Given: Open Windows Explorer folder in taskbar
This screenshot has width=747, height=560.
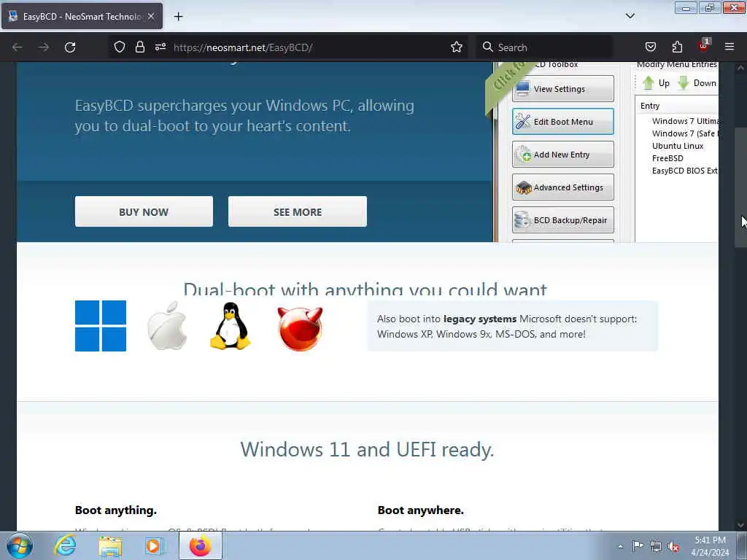Looking at the screenshot, I should click(111, 546).
